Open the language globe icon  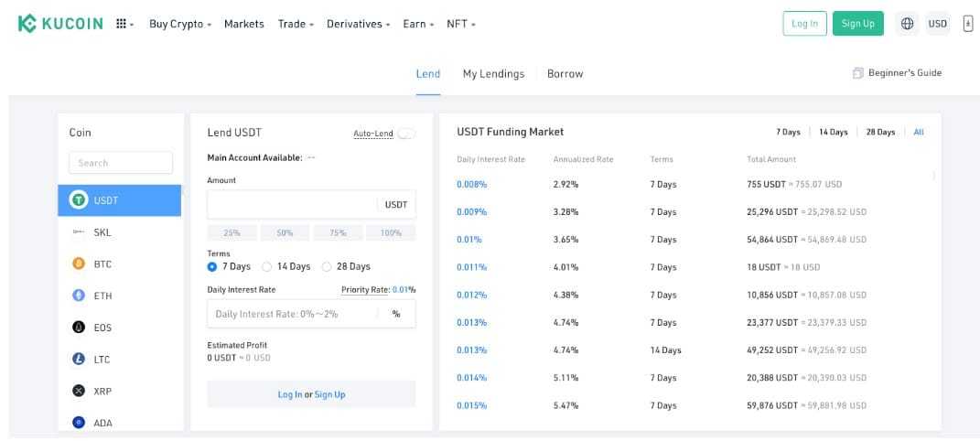pyautogui.click(x=907, y=24)
